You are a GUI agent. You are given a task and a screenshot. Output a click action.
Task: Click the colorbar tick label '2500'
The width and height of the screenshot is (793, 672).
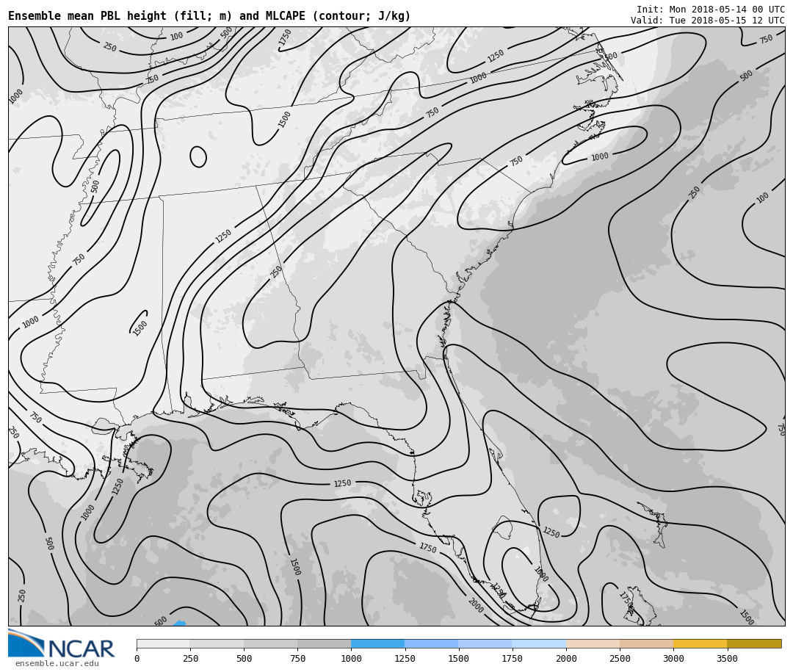tap(620, 658)
